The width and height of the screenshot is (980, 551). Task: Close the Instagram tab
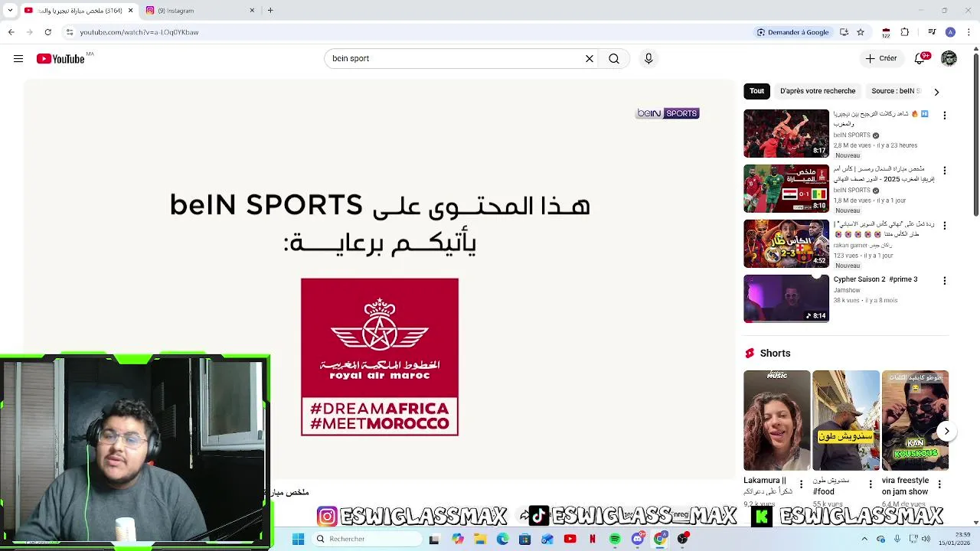click(x=253, y=11)
